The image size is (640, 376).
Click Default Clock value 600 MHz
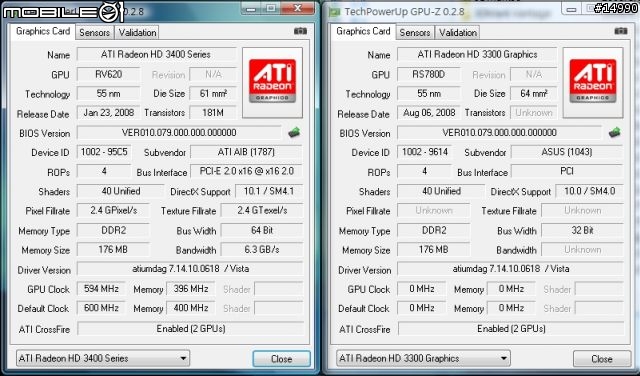(101, 308)
